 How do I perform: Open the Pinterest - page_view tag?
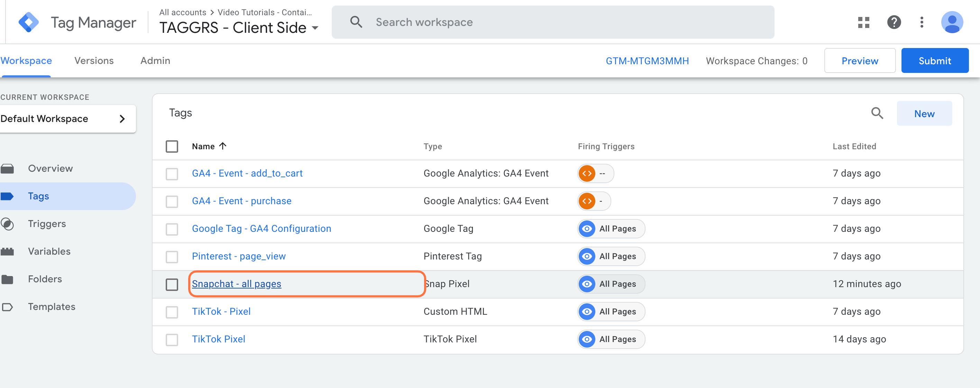point(239,256)
